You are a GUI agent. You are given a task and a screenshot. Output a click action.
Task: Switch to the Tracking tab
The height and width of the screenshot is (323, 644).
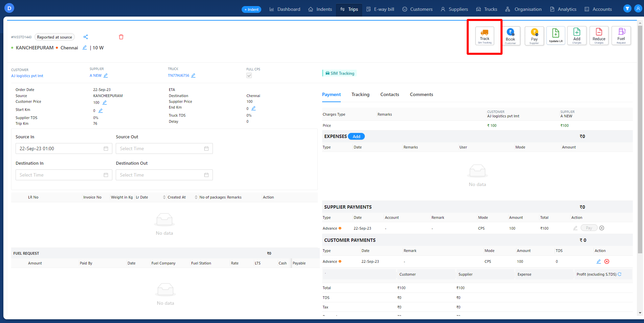pos(360,94)
